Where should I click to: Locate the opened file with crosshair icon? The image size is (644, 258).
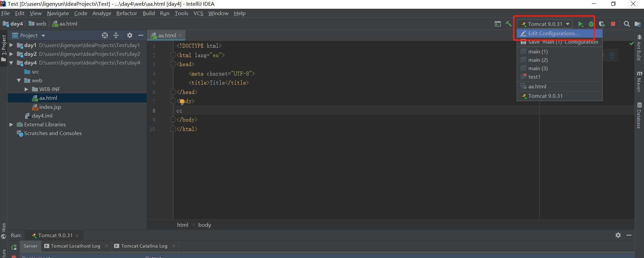(105, 35)
